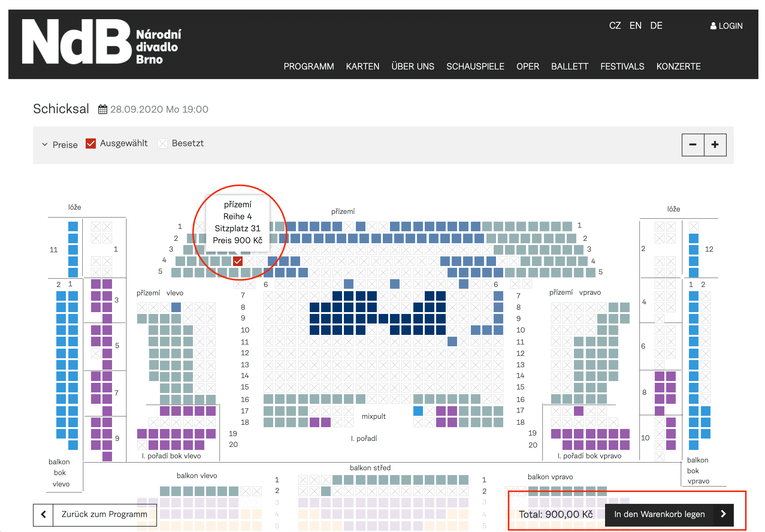This screenshot has height=532, width=765.
Task: Switch the language to EN
Action: (x=635, y=26)
